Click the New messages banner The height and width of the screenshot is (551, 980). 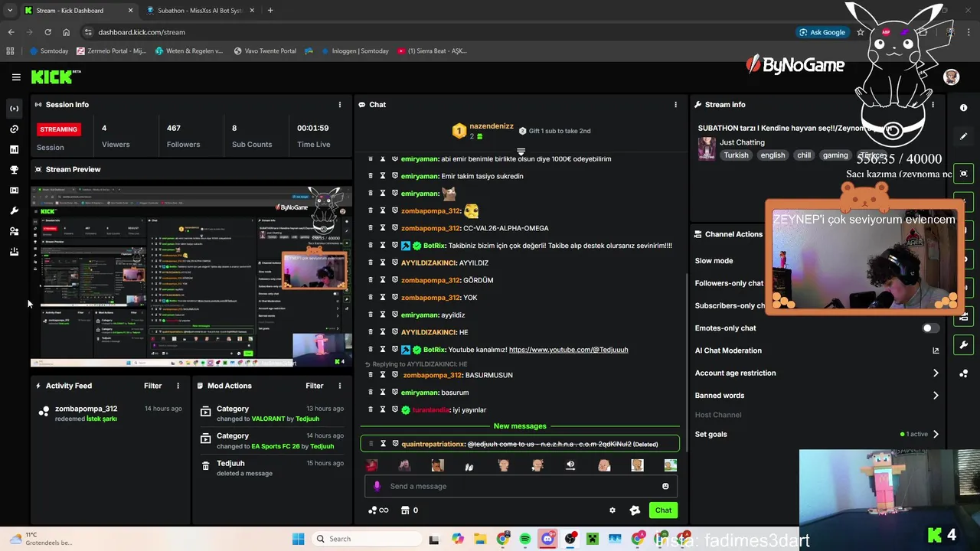[520, 426]
